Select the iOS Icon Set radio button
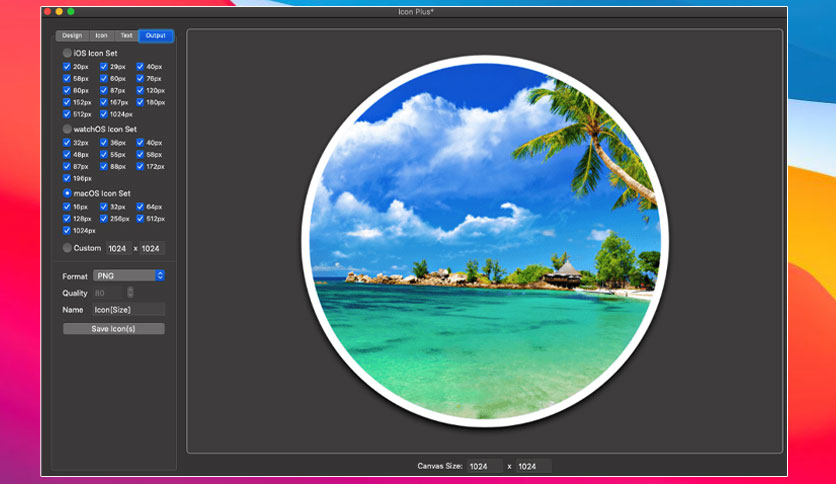 pos(67,53)
